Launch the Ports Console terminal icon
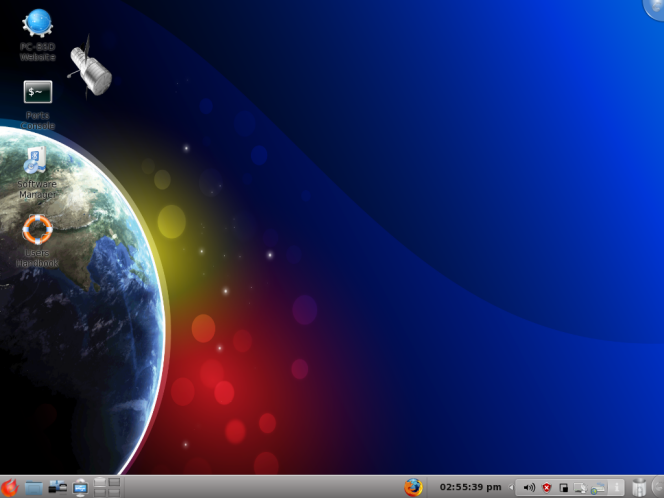Screen dimensions: 664x498 pos(38,93)
